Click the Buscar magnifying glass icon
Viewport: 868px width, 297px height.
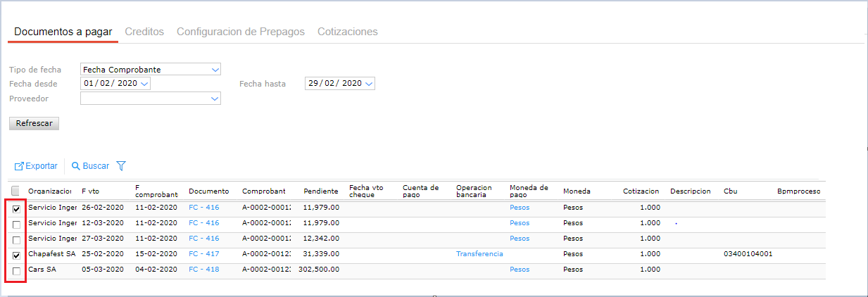click(x=75, y=167)
